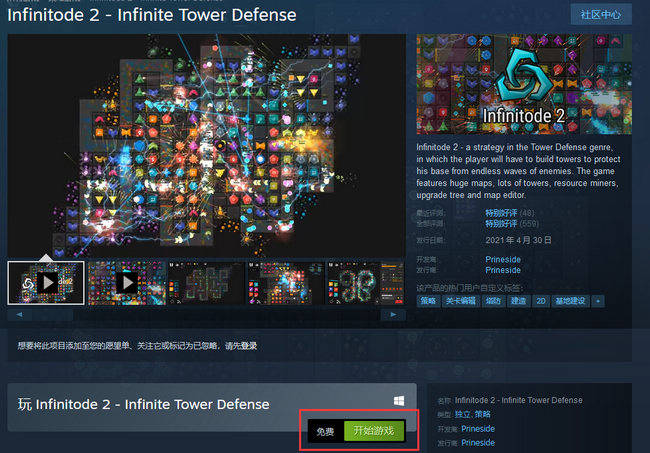This screenshot has height=453, width=650.
Task: Select the 建造 tag
Action: coord(519,301)
